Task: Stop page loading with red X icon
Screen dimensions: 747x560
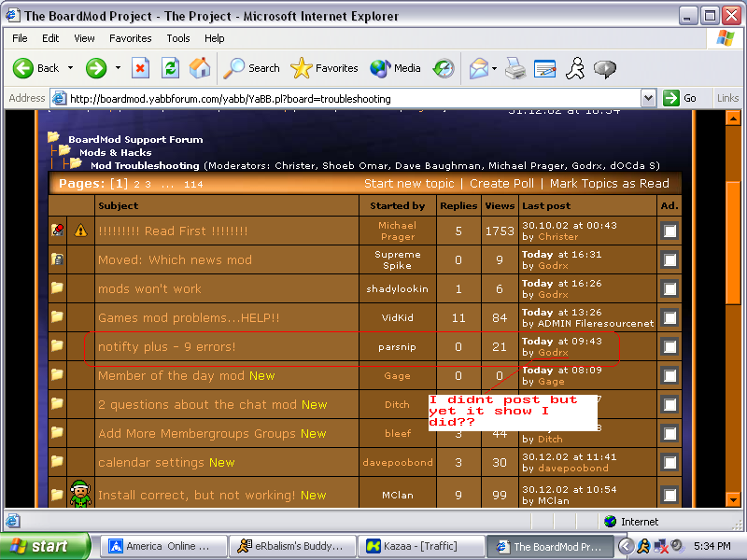Action: (140, 68)
